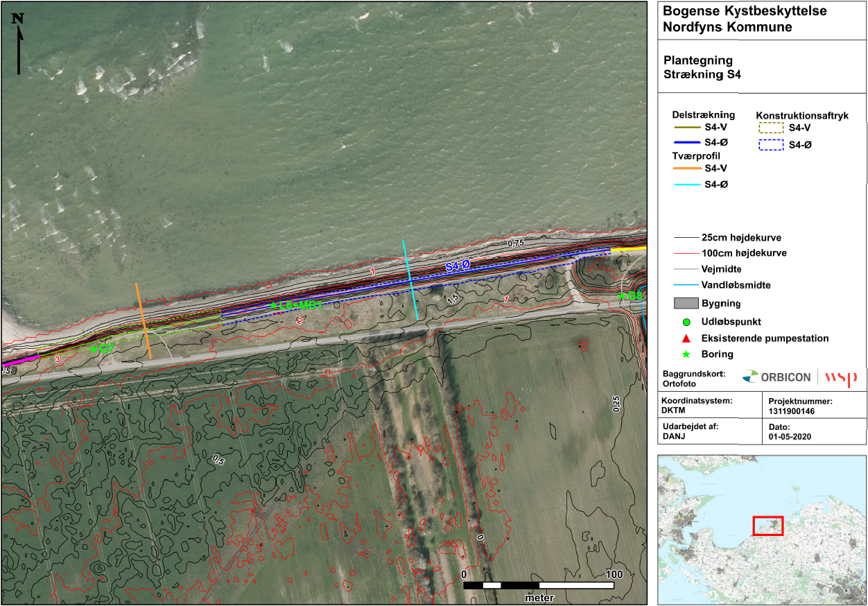Click the orange cross-section line on map

click(144, 320)
